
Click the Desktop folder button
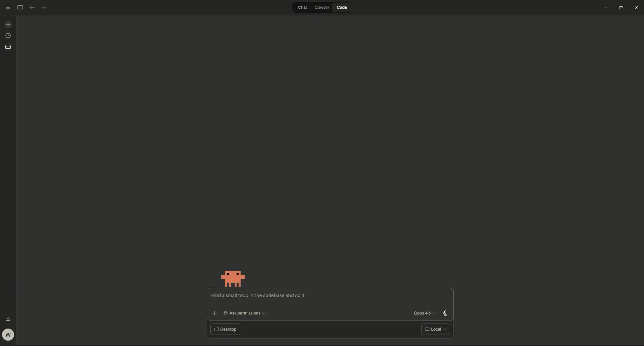[225, 329]
